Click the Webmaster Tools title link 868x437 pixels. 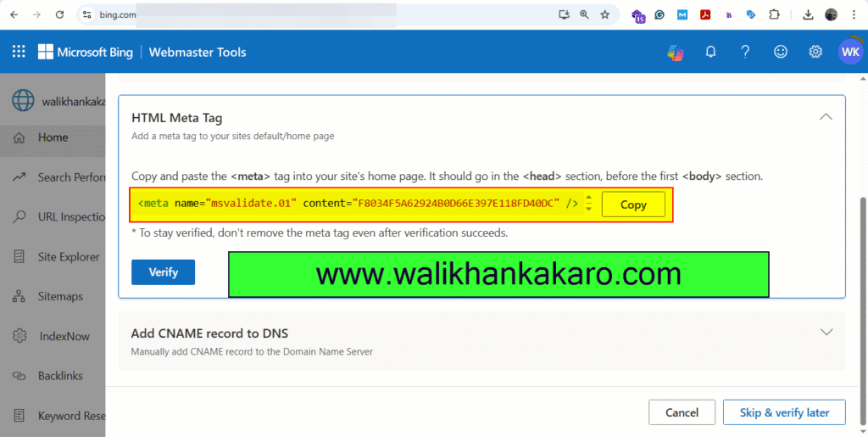tap(198, 52)
